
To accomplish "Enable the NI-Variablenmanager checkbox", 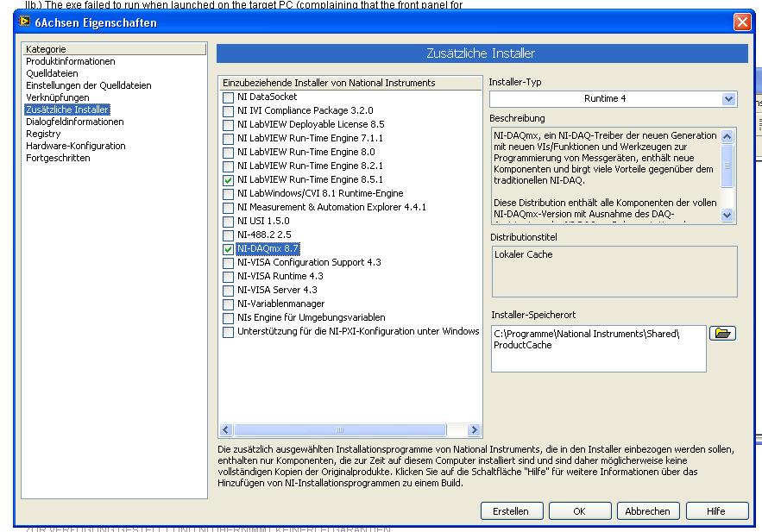I will pos(228,304).
